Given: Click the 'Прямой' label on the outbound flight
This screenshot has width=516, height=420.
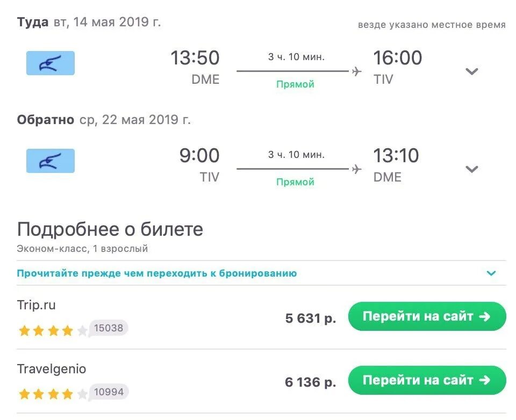Looking at the screenshot, I should 295,84.
